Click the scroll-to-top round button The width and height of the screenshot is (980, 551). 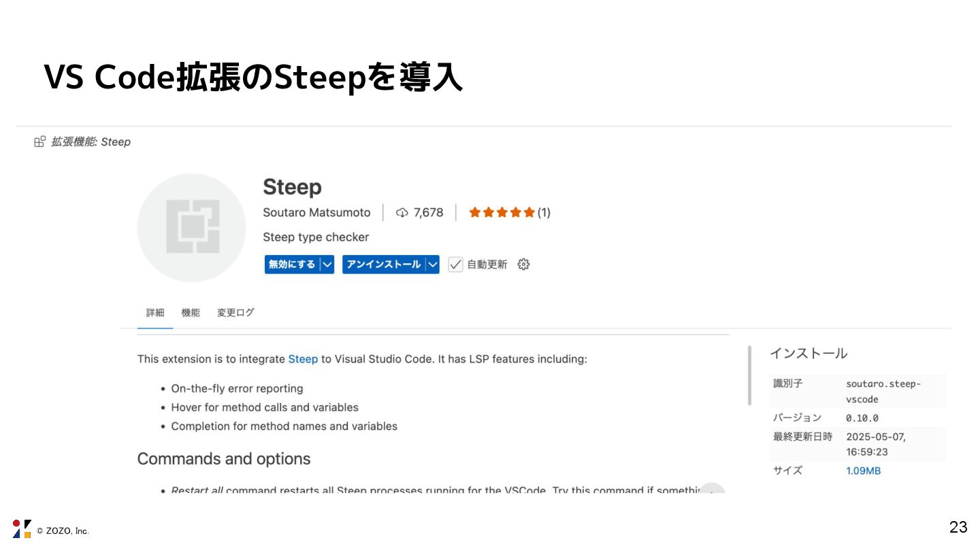point(712,490)
